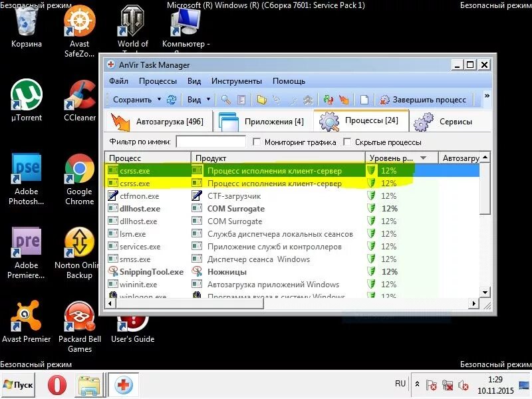Click the magnifying glass search toolbar icon
532x399 pixels.
pyautogui.click(x=225, y=99)
